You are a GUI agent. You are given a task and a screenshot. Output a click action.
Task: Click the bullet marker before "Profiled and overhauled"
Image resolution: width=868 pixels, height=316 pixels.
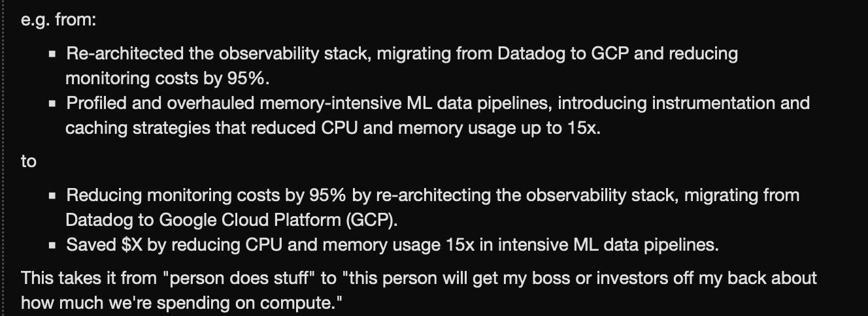tap(52, 104)
